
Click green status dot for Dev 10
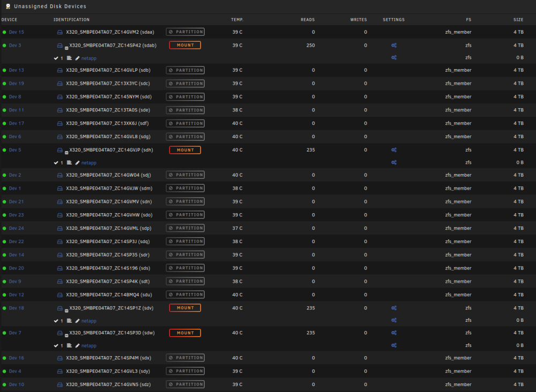4,385
